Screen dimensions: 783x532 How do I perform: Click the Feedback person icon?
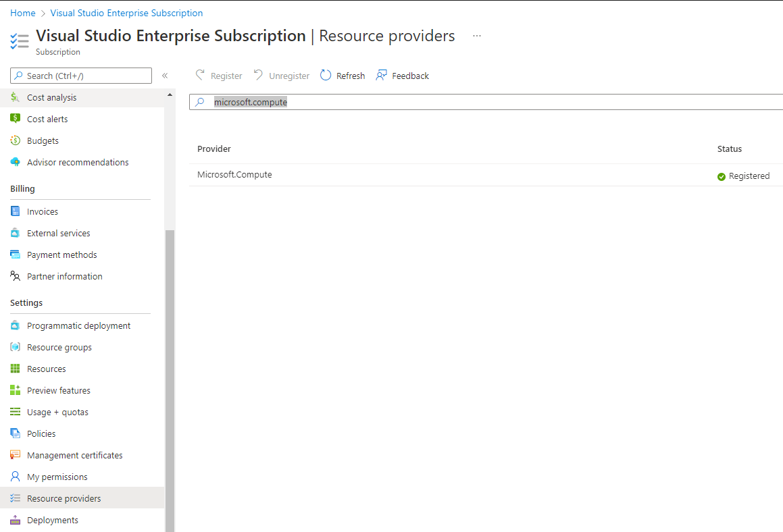tap(382, 76)
